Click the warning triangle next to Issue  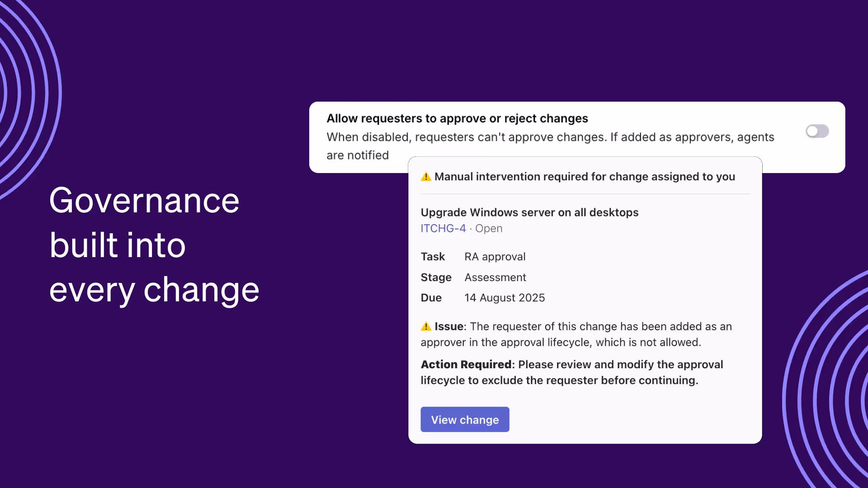[x=425, y=326]
